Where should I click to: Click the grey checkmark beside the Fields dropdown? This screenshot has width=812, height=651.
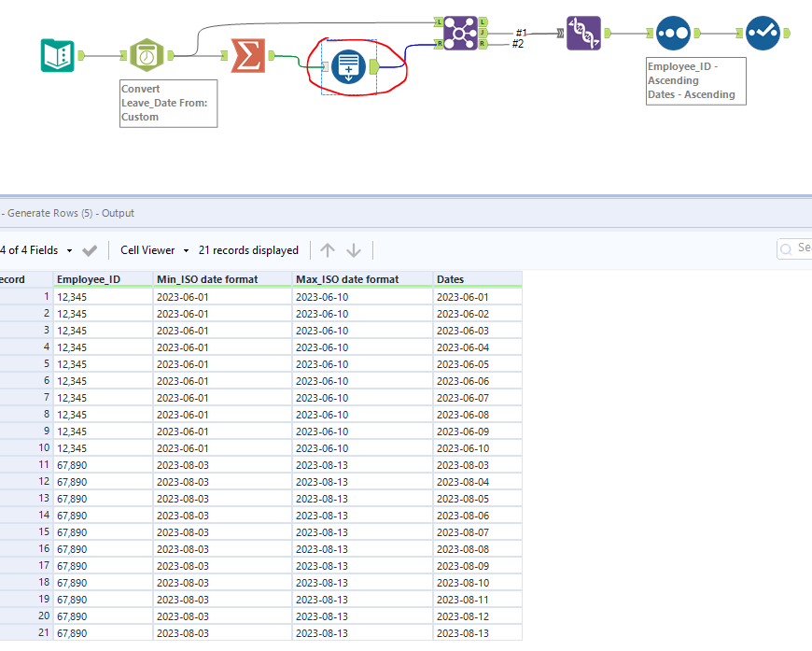pyautogui.click(x=90, y=250)
